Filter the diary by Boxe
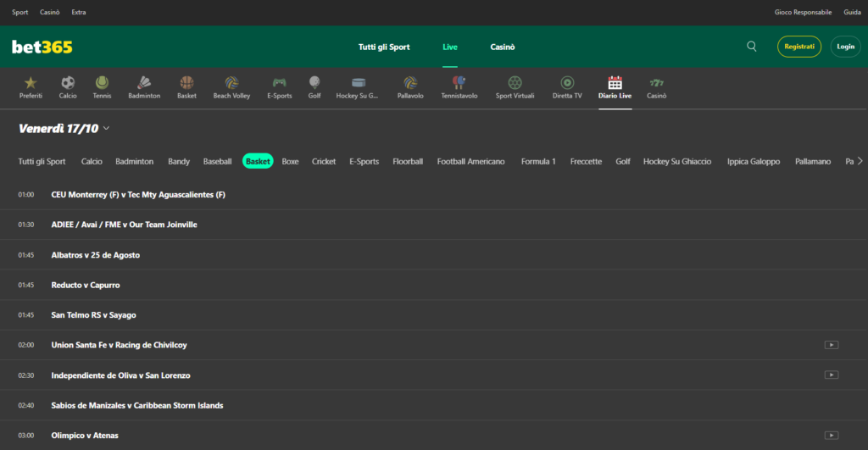 click(x=290, y=162)
